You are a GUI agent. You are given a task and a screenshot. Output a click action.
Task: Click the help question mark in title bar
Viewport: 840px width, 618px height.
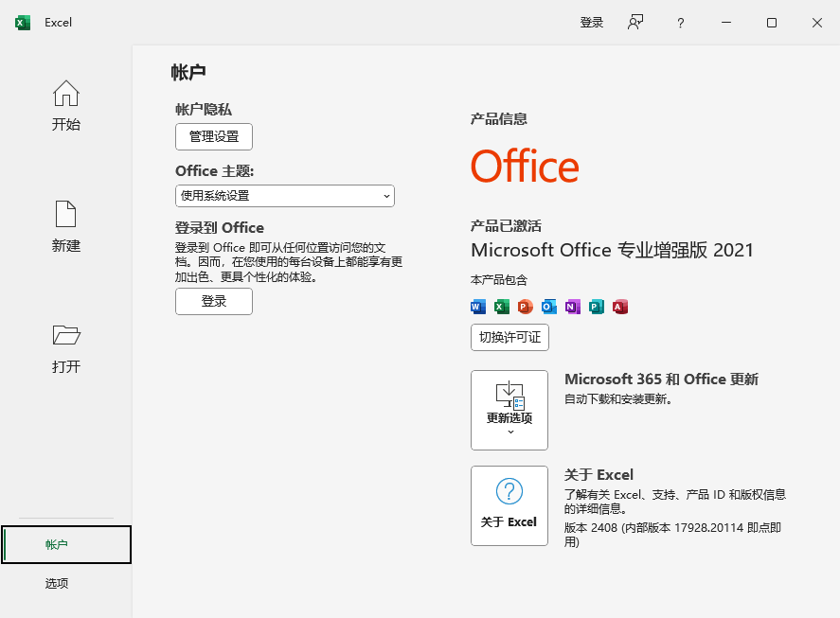pyautogui.click(x=680, y=22)
